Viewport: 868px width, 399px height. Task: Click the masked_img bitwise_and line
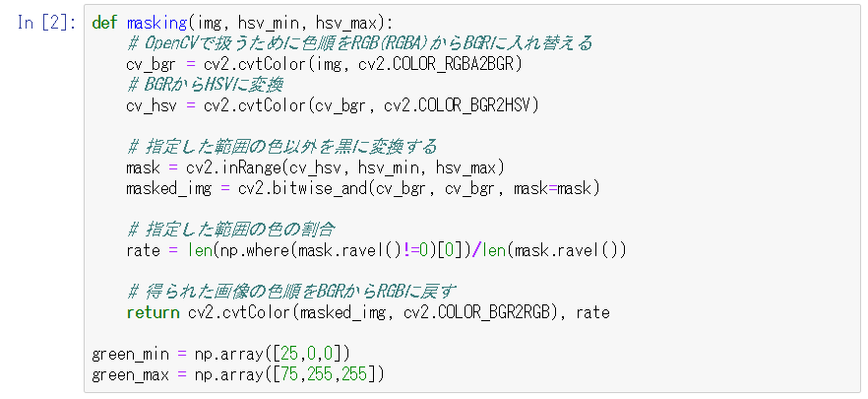click(362, 189)
